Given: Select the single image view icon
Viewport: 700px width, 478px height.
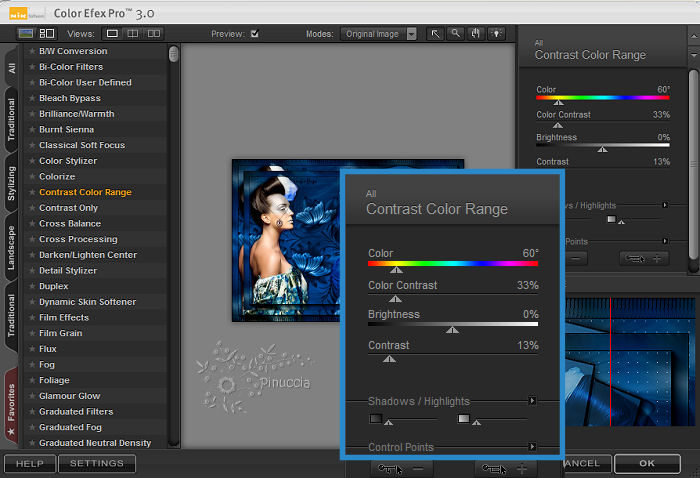Looking at the screenshot, I should [113, 33].
